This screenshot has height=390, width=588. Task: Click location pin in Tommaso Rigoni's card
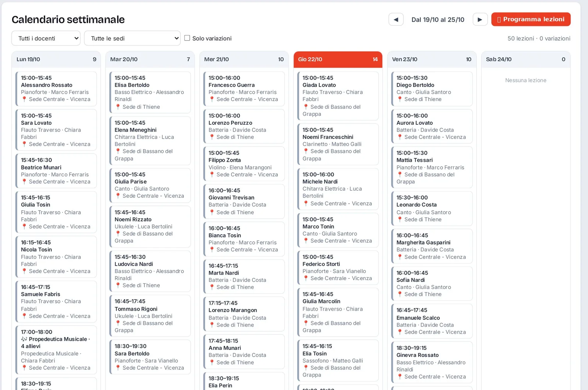click(x=118, y=323)
